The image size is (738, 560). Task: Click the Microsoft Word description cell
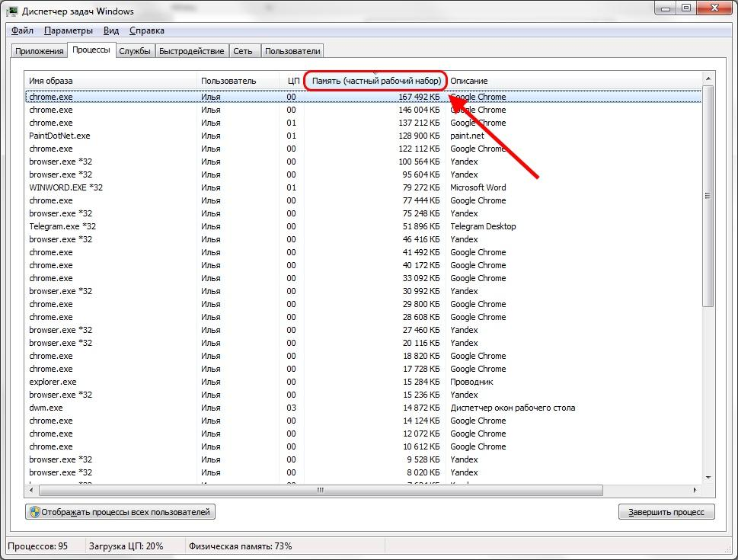click(x=478, y=187)
